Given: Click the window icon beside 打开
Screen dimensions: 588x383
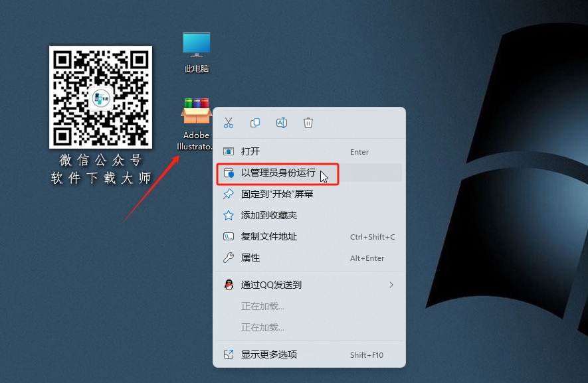Looking at the screenshot, I should pyautogui.click(x=229, y=151).
